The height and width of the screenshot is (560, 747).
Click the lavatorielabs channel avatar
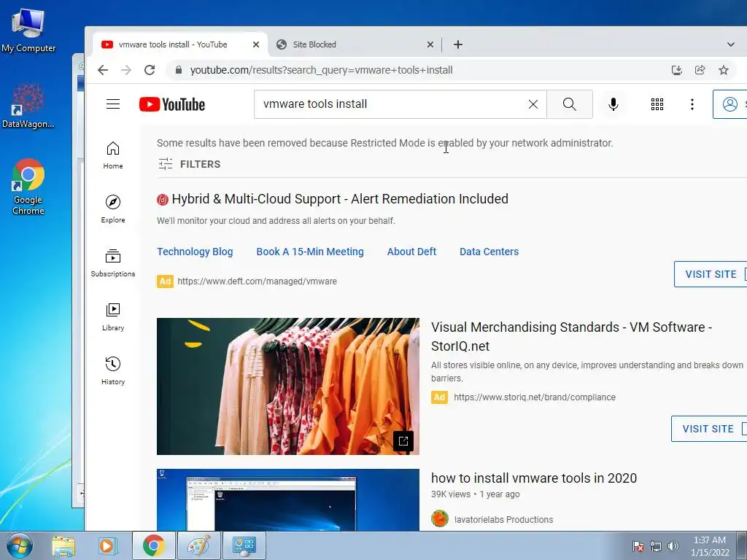click(440, 518)
